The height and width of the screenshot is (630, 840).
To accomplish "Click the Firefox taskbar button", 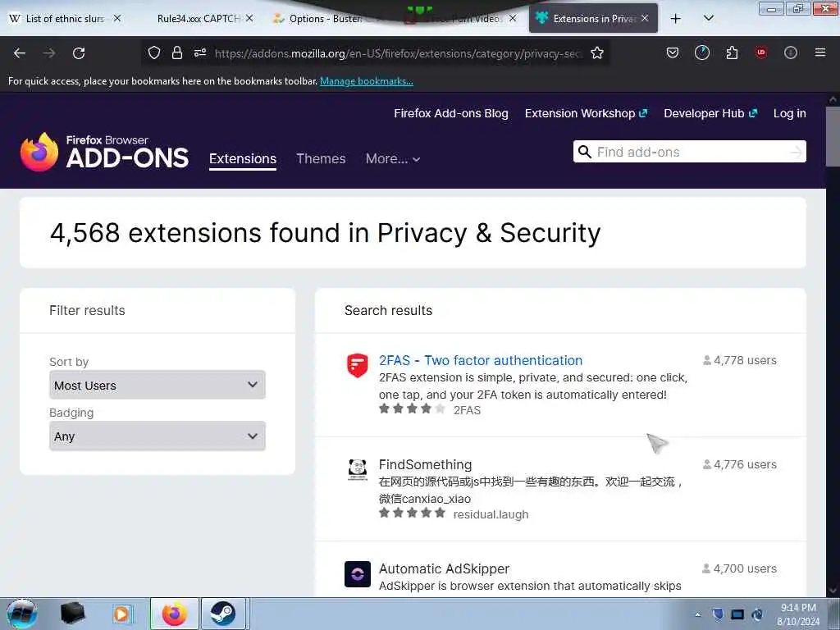I will pos(175,614).
